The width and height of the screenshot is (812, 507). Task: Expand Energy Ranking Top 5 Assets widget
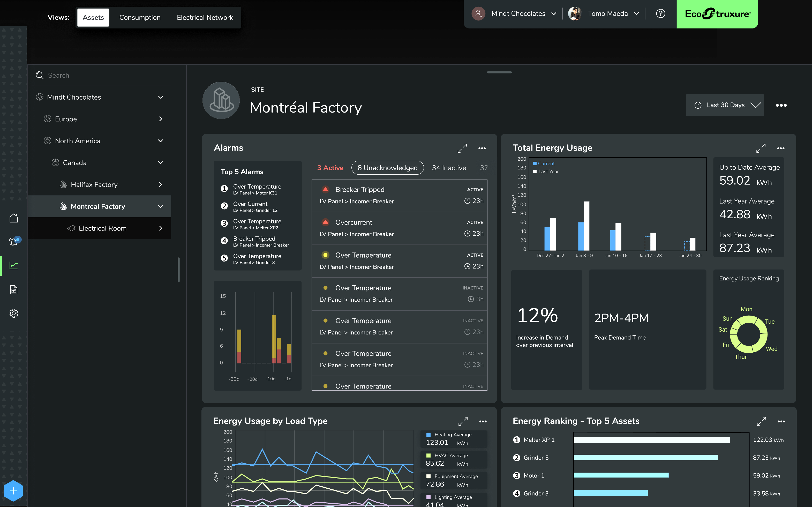[761, 421]
